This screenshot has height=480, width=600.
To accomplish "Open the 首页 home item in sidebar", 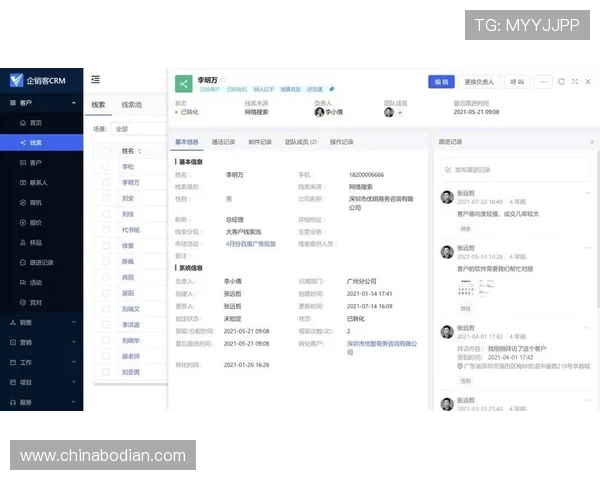I will coord(35,122).
